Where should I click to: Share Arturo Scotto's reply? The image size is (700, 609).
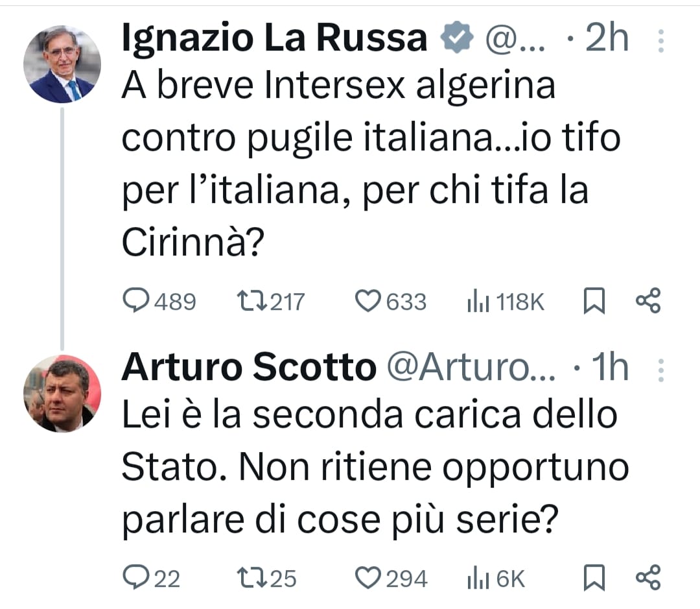647,577
